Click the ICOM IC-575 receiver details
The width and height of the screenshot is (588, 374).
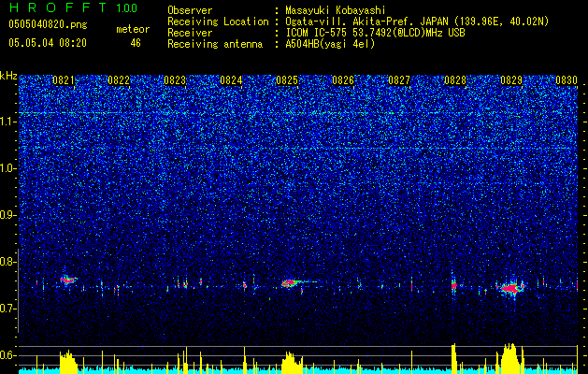pyautogui.click(x=375, y=33)
